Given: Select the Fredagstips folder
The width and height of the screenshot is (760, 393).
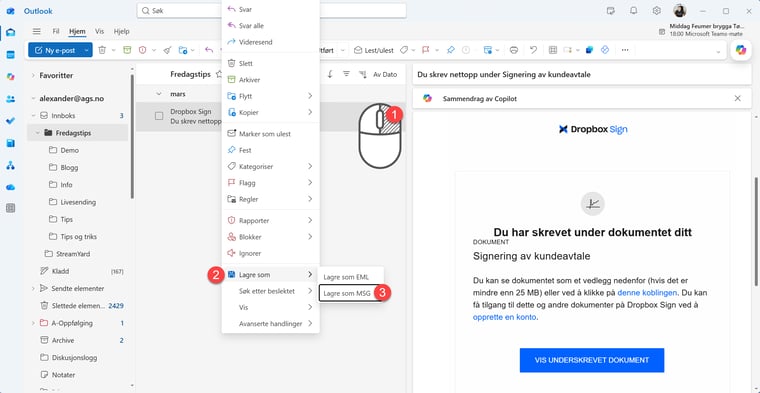Looking at the screenshot, I should (x=78, y=133).
